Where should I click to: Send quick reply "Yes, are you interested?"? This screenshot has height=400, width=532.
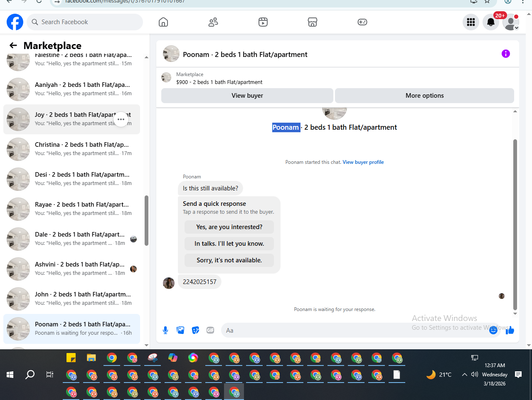[x=229, y=227]
